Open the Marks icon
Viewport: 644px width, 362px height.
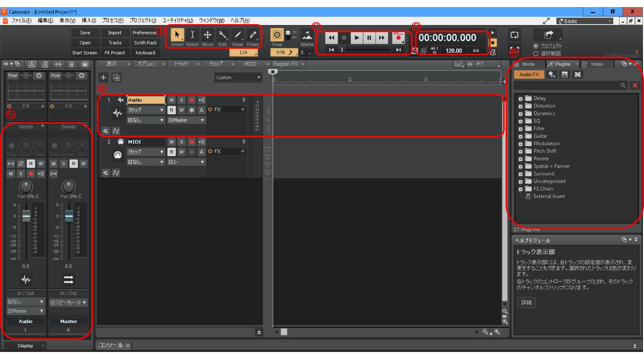[307, 35]
